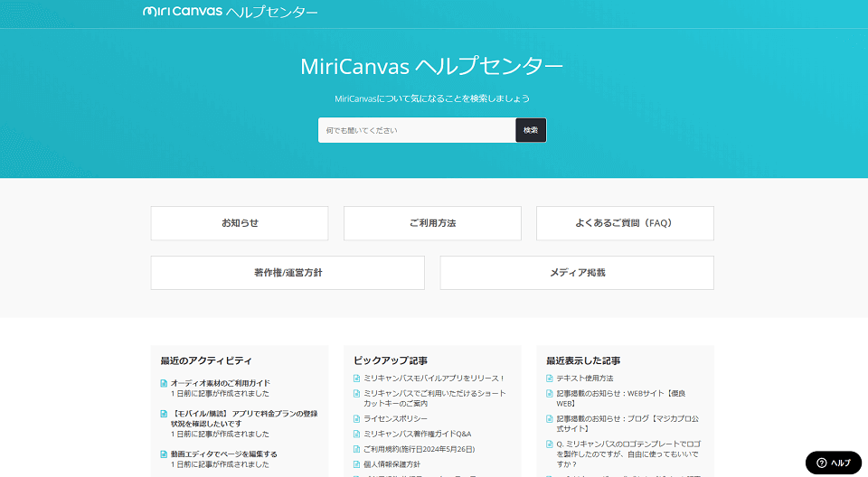
Task: Open the 著作権/運営方針 category
Action: 288,272
